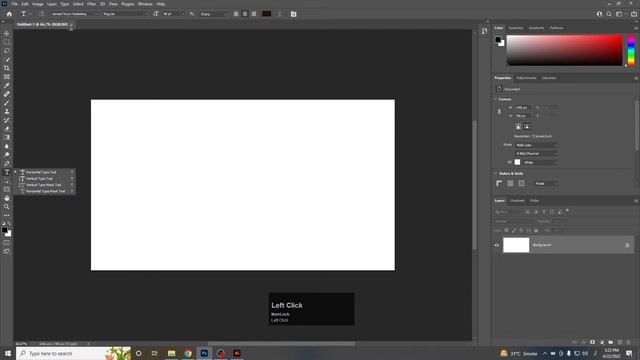Pick a color in the color field

(564, 50)
